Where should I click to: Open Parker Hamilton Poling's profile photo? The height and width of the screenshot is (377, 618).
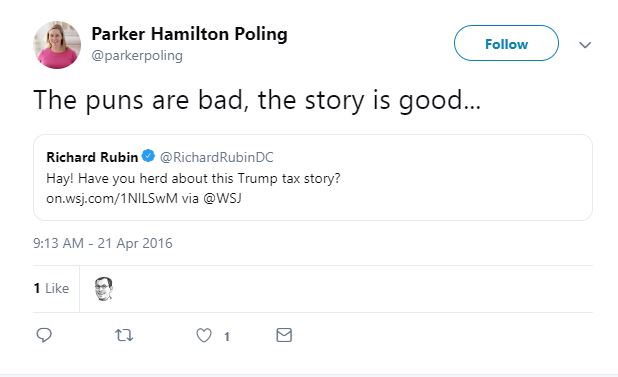click(57, 45)
